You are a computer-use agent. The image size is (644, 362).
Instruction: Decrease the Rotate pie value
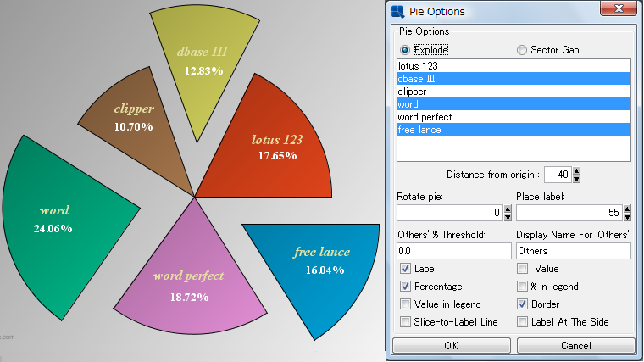(508, 216)
